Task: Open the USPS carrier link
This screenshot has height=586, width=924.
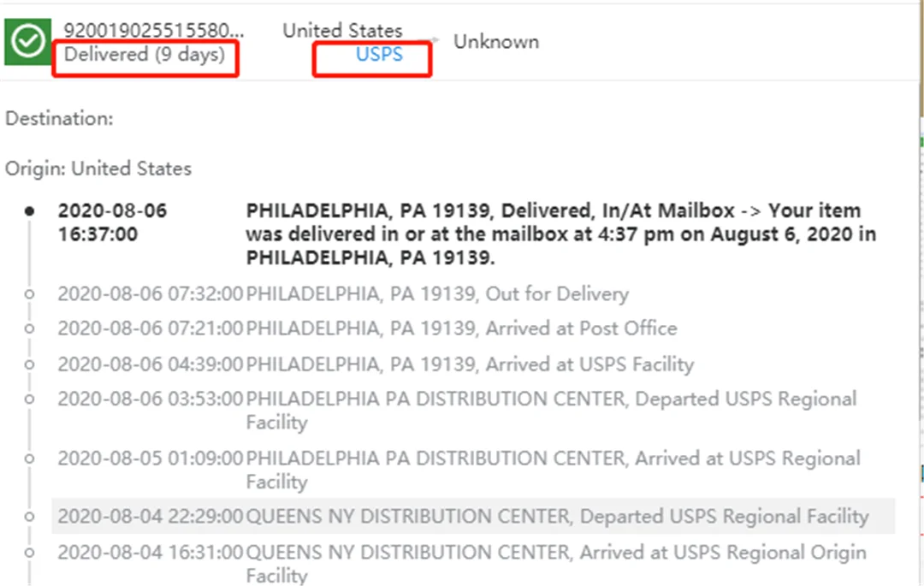Action: 379,55
